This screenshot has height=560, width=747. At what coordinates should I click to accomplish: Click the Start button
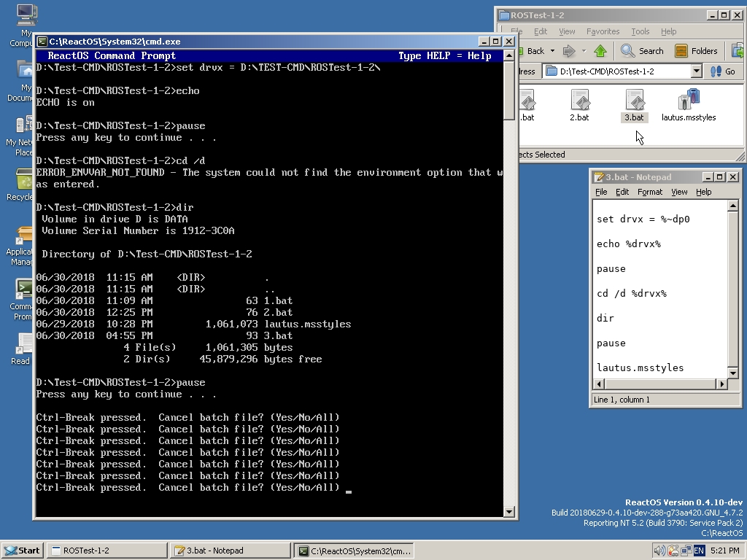[21, 551]
